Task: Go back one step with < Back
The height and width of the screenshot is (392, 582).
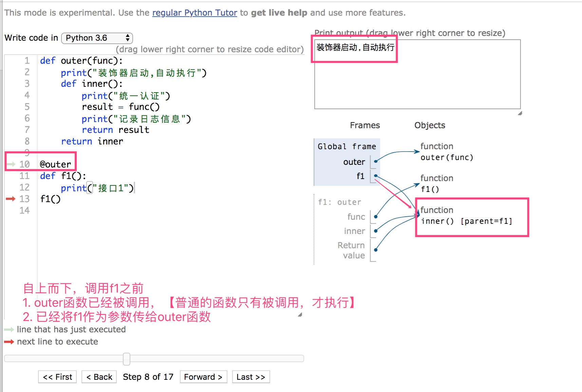Action: 99,377
